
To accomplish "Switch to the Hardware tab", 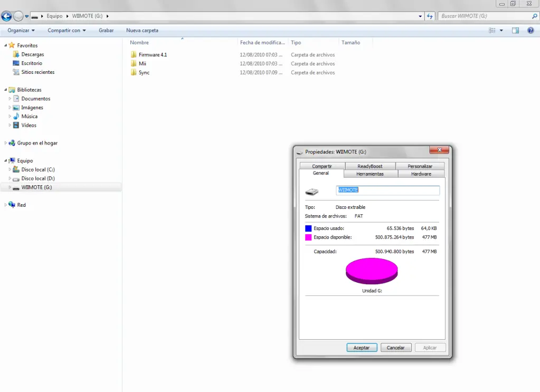I will pyautogui.click(x=421, y=174).
